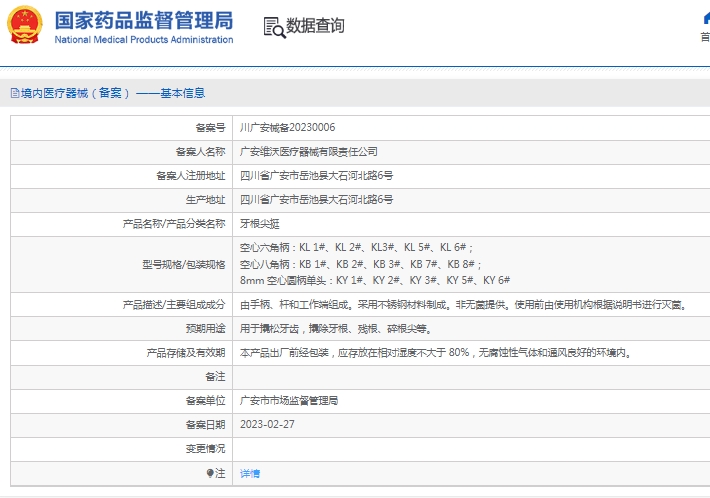Screen dimensions: 710x498
Task: Click the 产品名称/产品分类名称 label
Action: click(174, 224)
